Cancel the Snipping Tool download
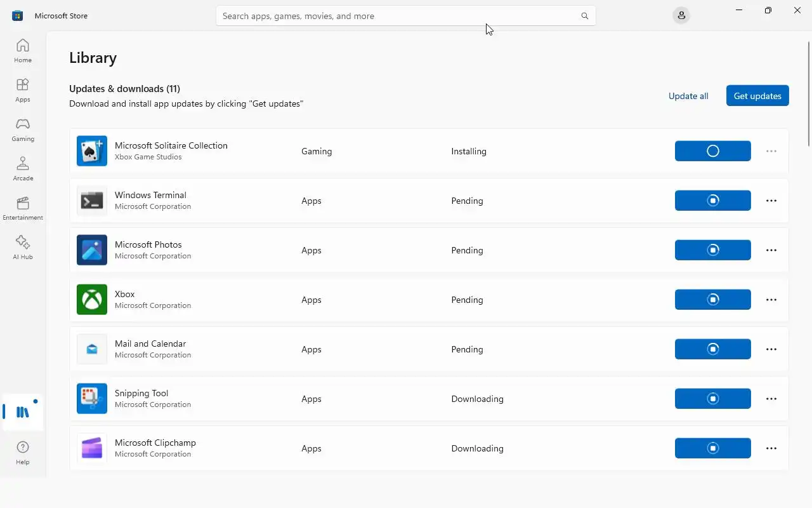The height and width of the screenshot is (508, 812). (x=712, y=399)
